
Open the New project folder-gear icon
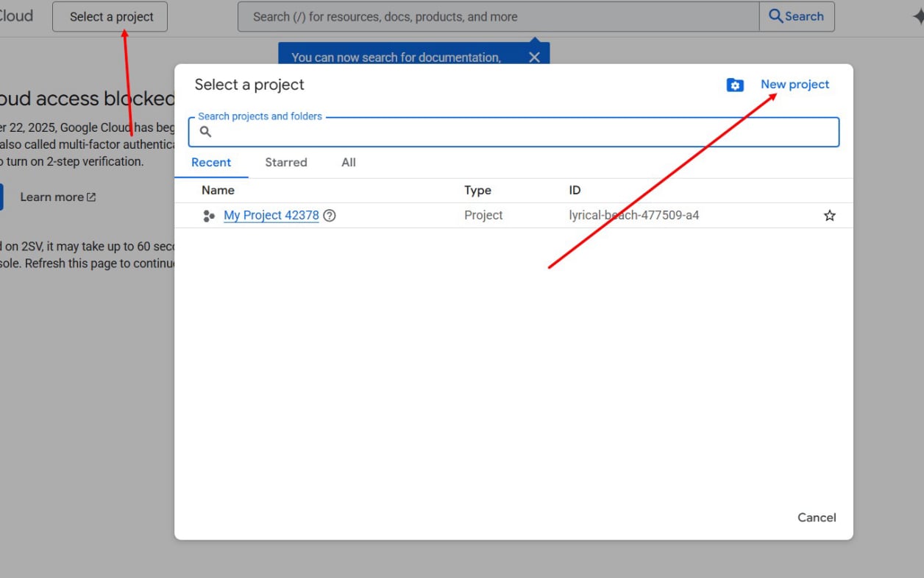[735, 85]
